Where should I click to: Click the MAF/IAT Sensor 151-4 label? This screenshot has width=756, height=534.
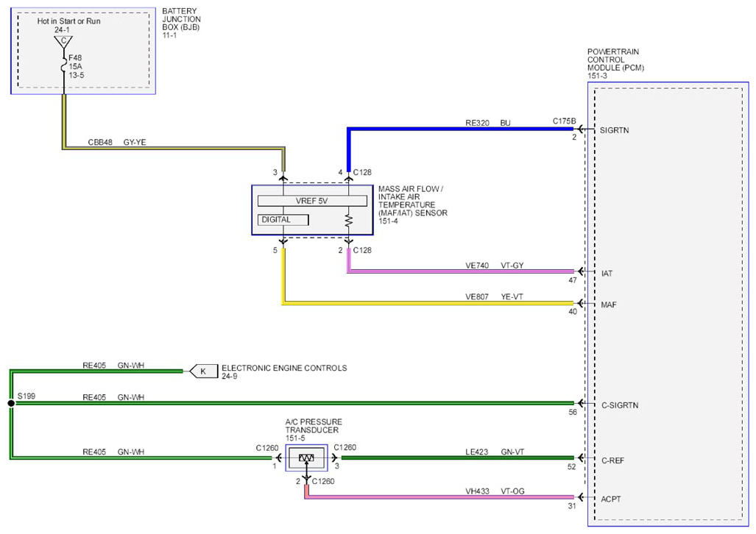413,204
